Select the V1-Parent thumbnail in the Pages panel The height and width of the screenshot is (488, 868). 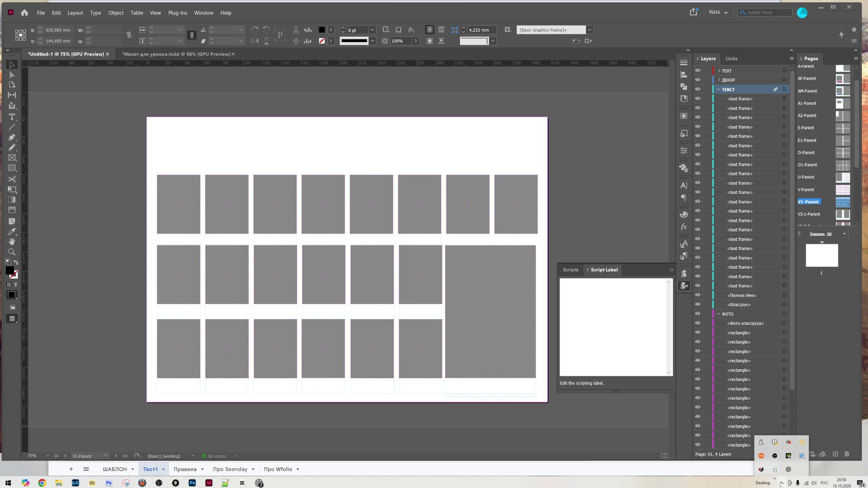point(843,202)
